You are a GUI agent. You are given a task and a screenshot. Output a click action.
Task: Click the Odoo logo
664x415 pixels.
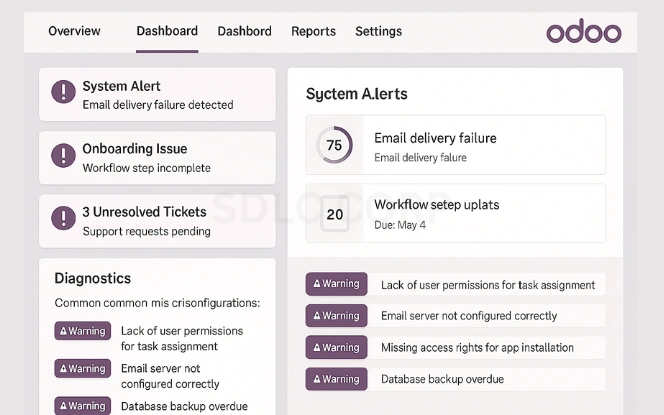pos(584,31)
